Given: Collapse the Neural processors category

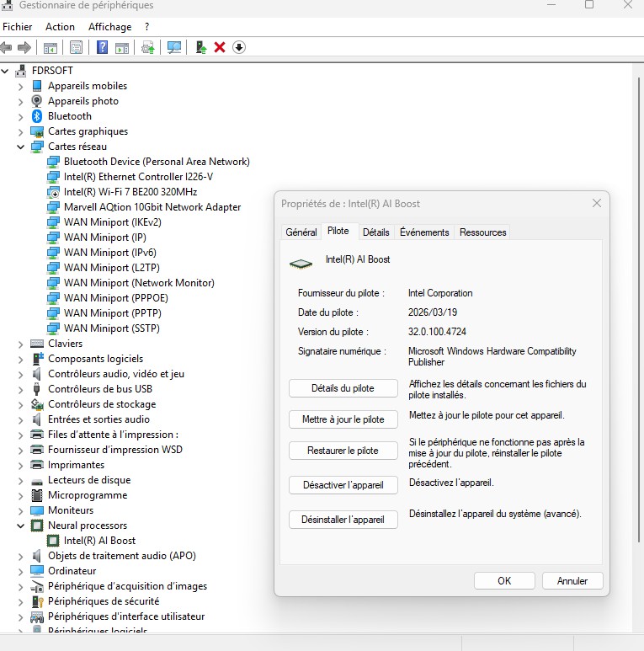Looking at the screenshot, I should (21, 526).
